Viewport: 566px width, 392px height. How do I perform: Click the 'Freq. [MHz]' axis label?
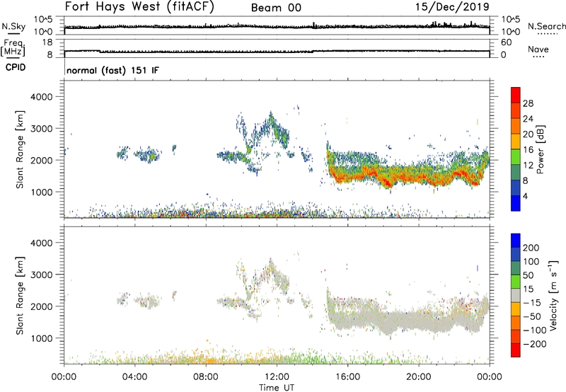pyautogui.click(x=13, y=47)
